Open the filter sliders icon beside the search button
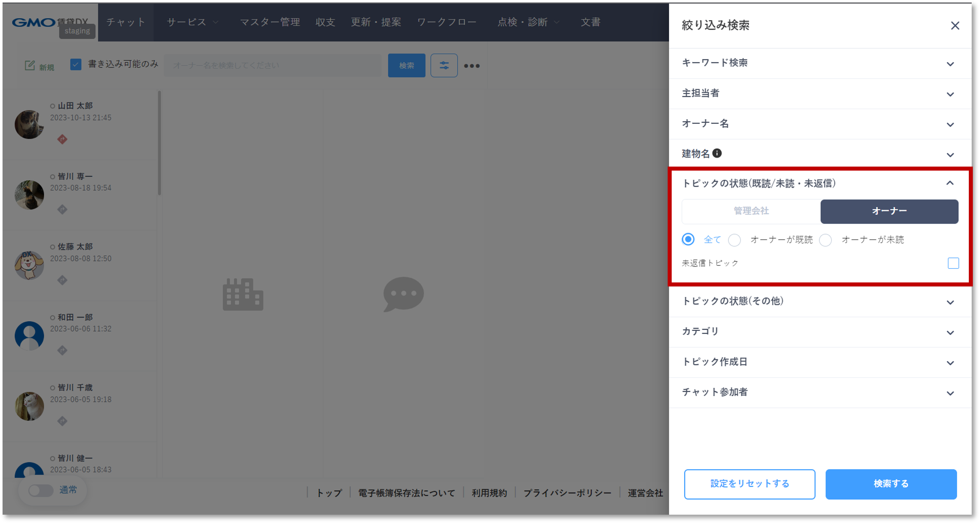 coord(444,65)
